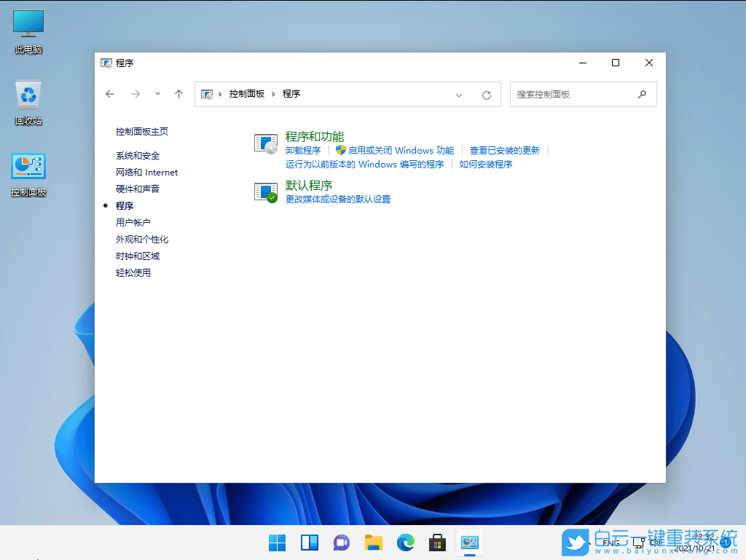The width and height of the screenshot is (746, 560).
Task: Expand the address bar history dropdown
Action: pos(459,94)
